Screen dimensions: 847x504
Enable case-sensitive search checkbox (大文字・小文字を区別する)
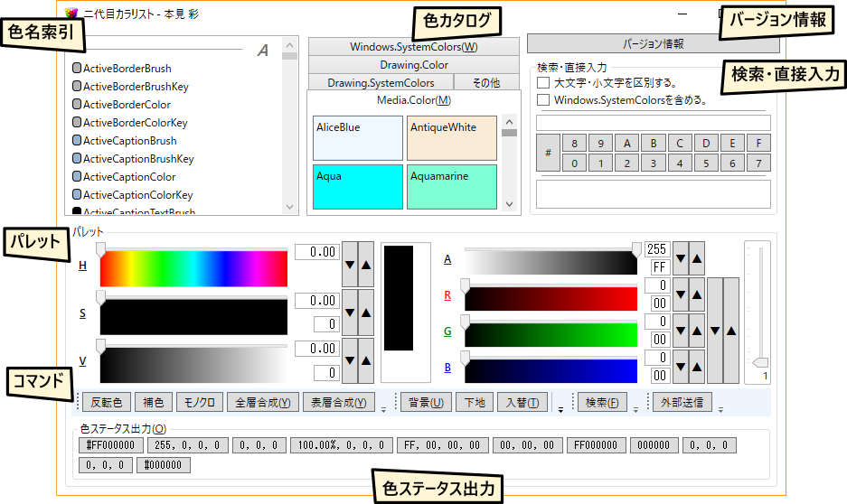point(543,82)
